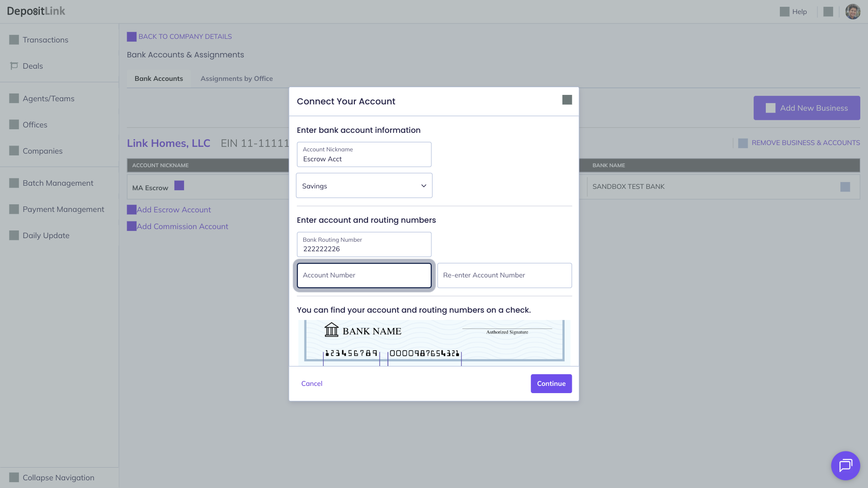Screen dimensions: 868x488
Task: Click the Transactions sidebar icon
Action: [x=14, y=40]
